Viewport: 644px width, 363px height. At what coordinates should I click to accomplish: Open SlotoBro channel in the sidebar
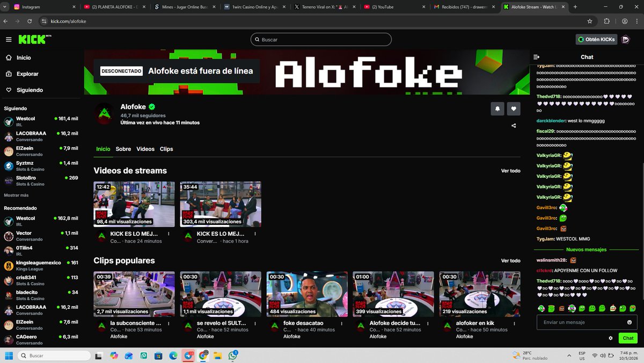point(41,180)
